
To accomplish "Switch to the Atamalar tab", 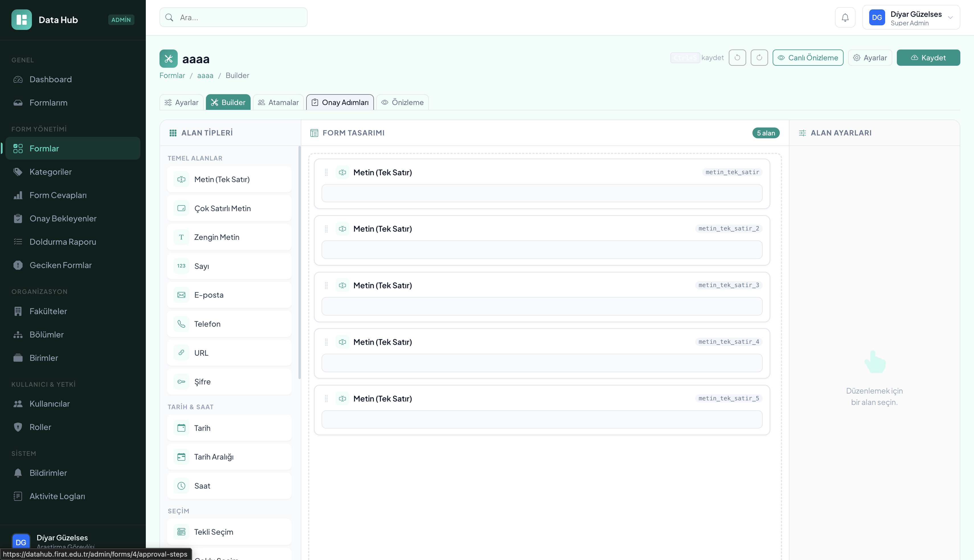I will pyautogui.click(x=278, y=102).
